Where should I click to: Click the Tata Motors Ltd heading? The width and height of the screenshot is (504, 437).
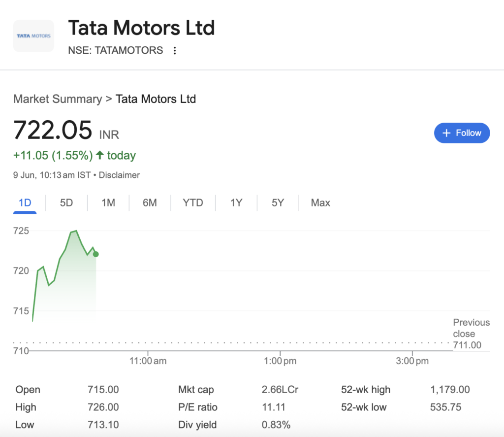coord(141,28)
